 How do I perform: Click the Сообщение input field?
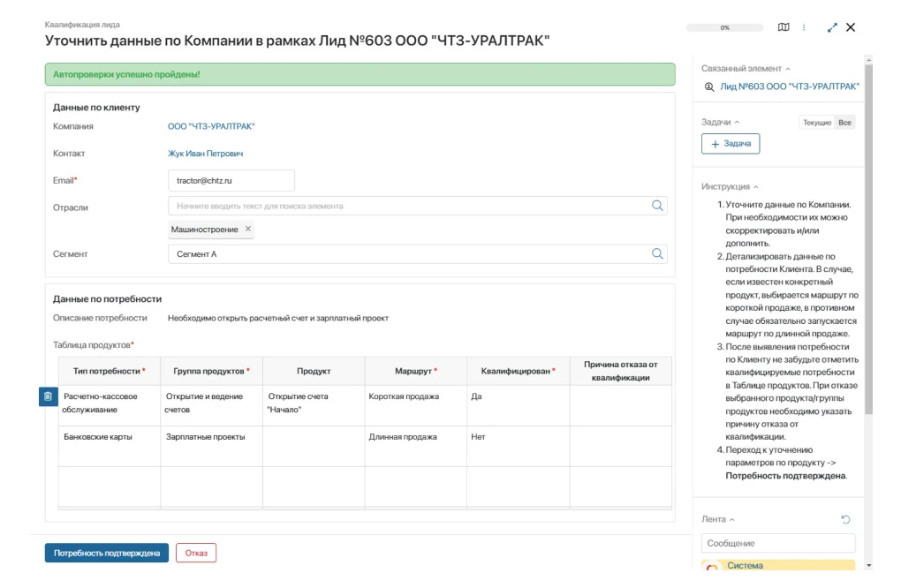coord(777,543)
